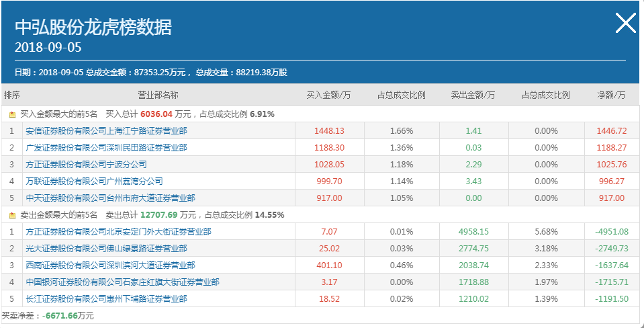
Task: Click the 卖出金额/万 column header
Action: [473, 95]
